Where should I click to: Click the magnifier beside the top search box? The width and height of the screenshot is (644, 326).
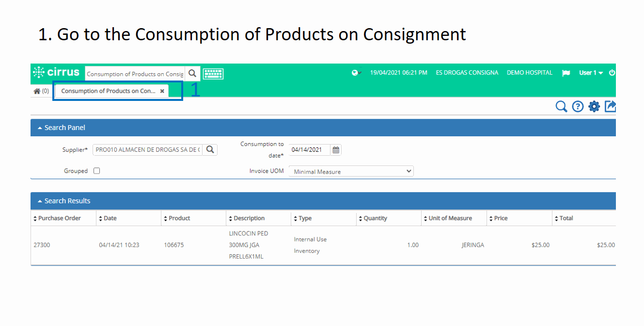coord(192,73)
